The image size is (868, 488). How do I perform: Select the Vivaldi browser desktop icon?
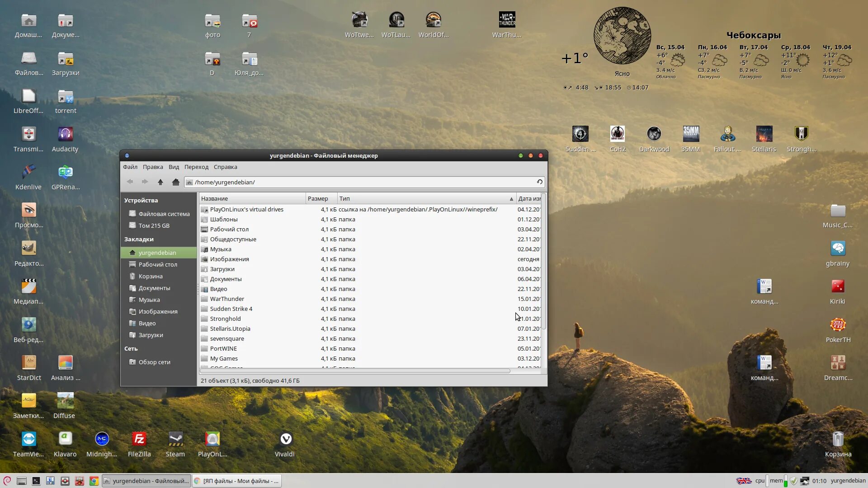pyautogui.click(x=285, y=439)
